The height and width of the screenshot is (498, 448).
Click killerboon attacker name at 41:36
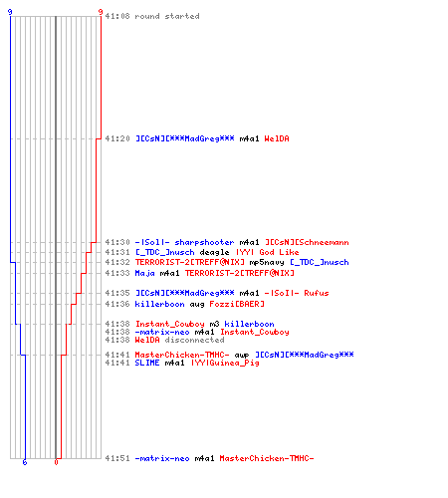(x=159, y=304)
